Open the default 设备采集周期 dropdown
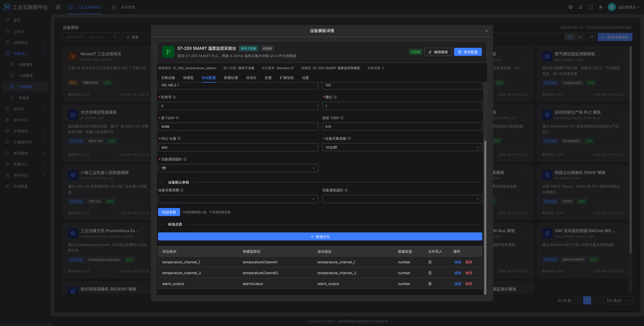644x326 pixels. pos(238,199)
